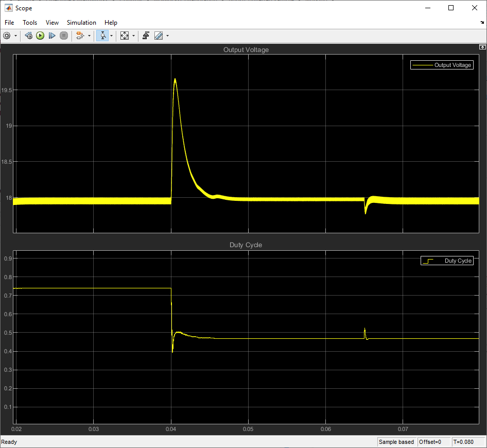Viewport: 487px width, 448px height.
Task: Open the configuration gear dropdown arrow
Action: coord(15,36)
